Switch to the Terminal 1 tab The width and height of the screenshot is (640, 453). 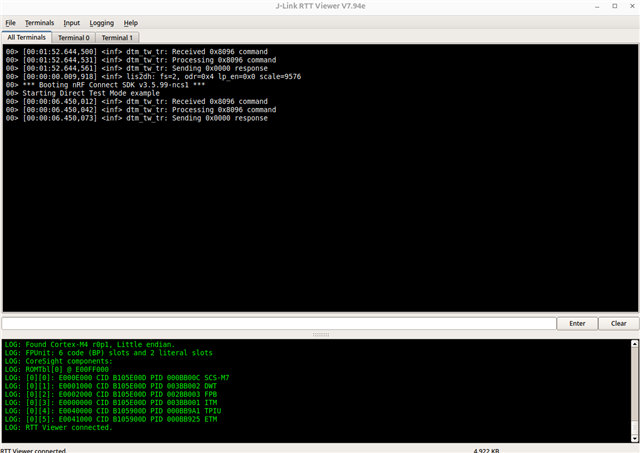coord(117,38)
